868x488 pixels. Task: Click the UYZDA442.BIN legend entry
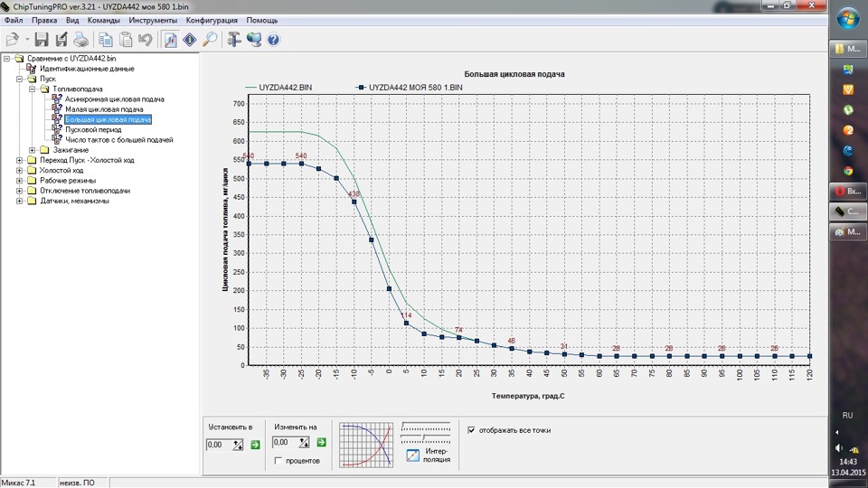(285, 87)
